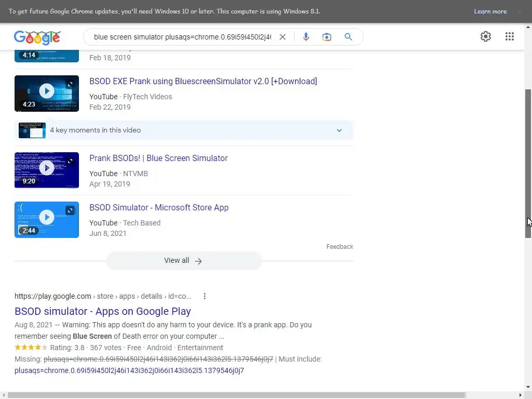The image size is (532, 399).
Task: Click Feedback under the video results
Action: 340,247
